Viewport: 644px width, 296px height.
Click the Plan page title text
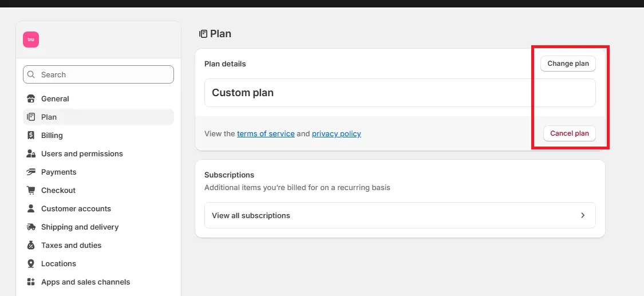pos(220,34)
